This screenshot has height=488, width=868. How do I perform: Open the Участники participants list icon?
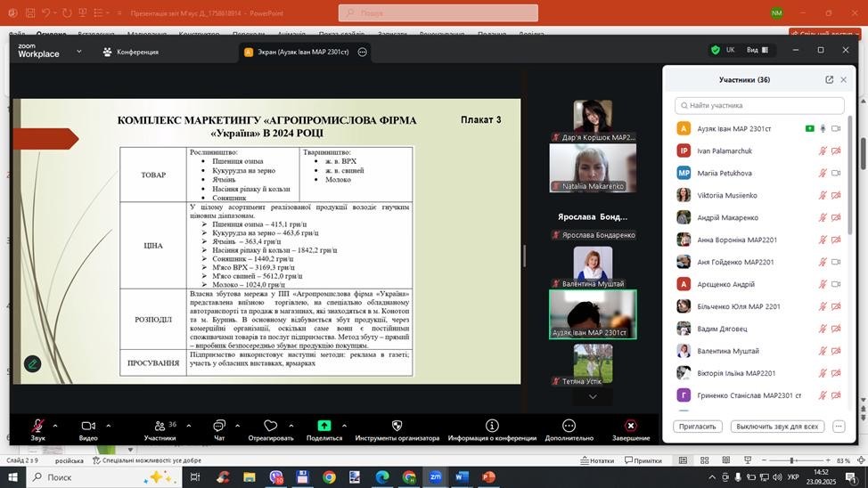(159, 426)
